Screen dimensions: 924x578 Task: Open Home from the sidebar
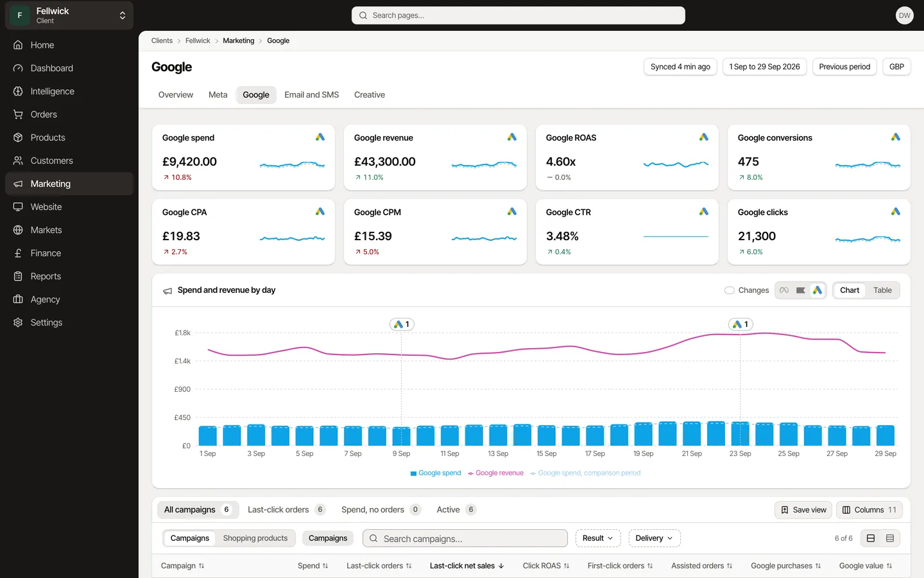[69, 45]
